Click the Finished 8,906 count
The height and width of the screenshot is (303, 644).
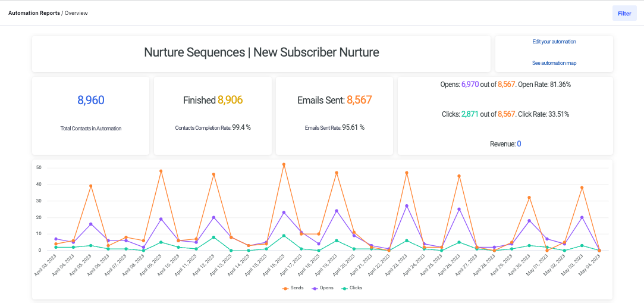point(230,100)
